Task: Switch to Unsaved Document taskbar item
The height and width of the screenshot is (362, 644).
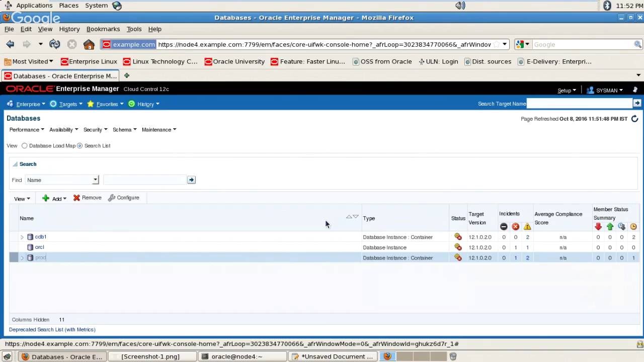Action: (333, 356)
